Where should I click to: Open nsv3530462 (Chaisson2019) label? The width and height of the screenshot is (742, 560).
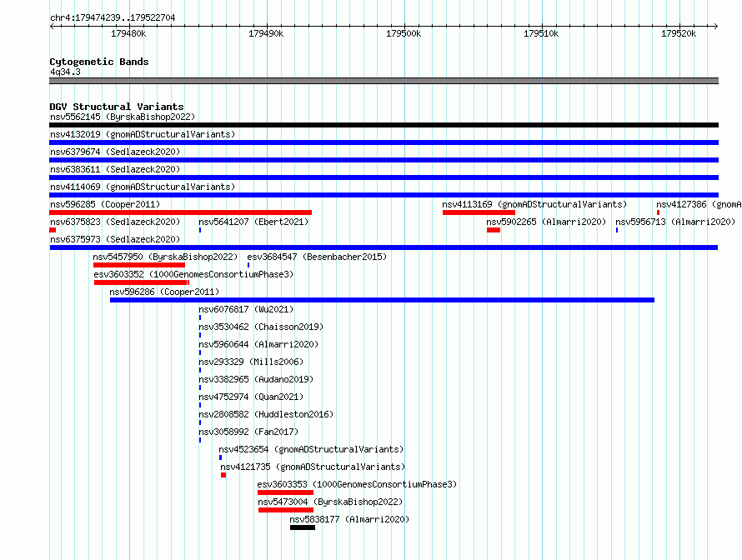pyautogui.click(x=261, y=327)
